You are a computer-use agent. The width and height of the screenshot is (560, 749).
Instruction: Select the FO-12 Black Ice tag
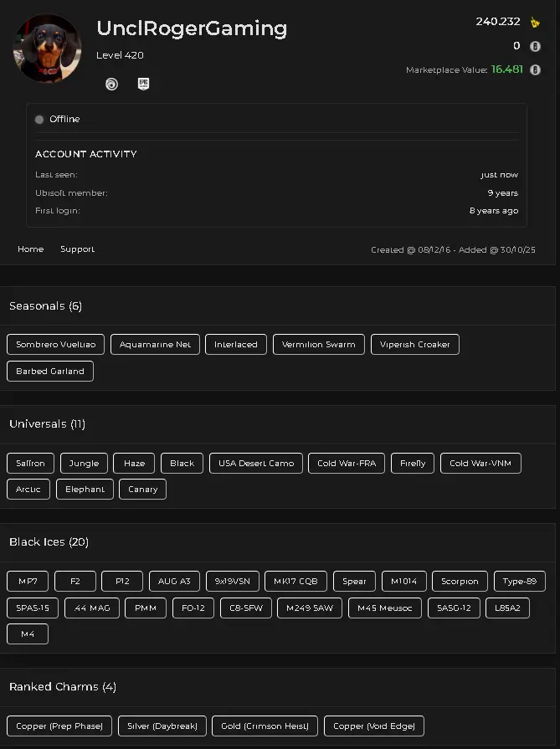193,608
